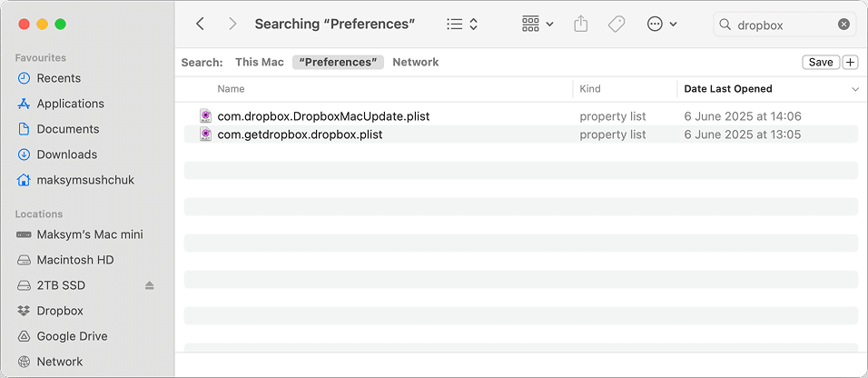The height and width of the screenshot is (378, 868).
Task: Toggle sort order chevron in Date column
Action: coord(855,89)
